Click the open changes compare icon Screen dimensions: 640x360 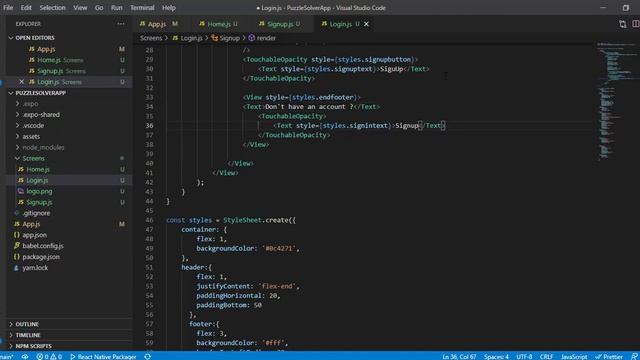622,24
